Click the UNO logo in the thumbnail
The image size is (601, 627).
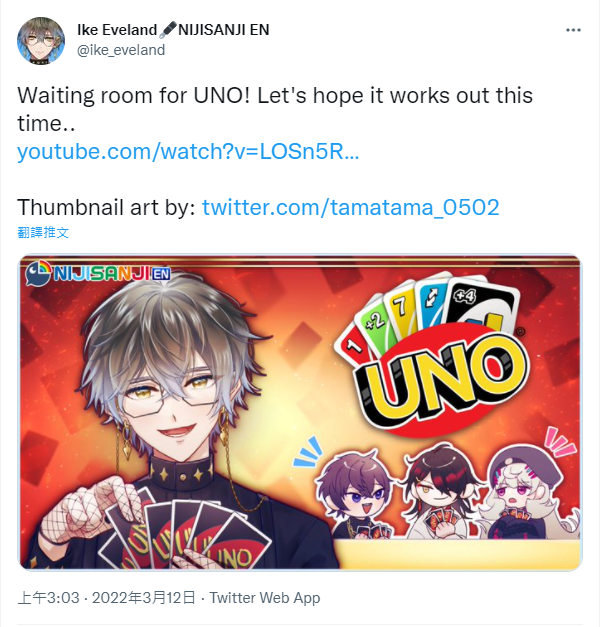[x=439, y=381]
